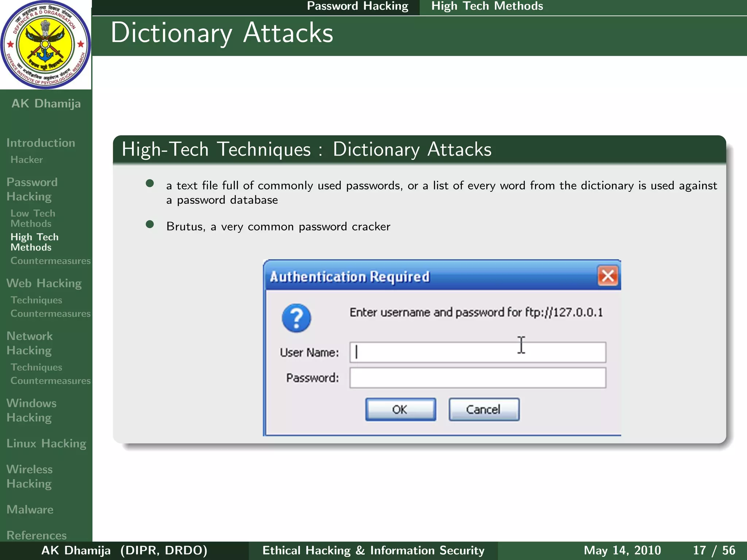The width and height of the screenshot is (747, 560).
Task: Select High Tech Methods in sidebar
Action: 34,242
